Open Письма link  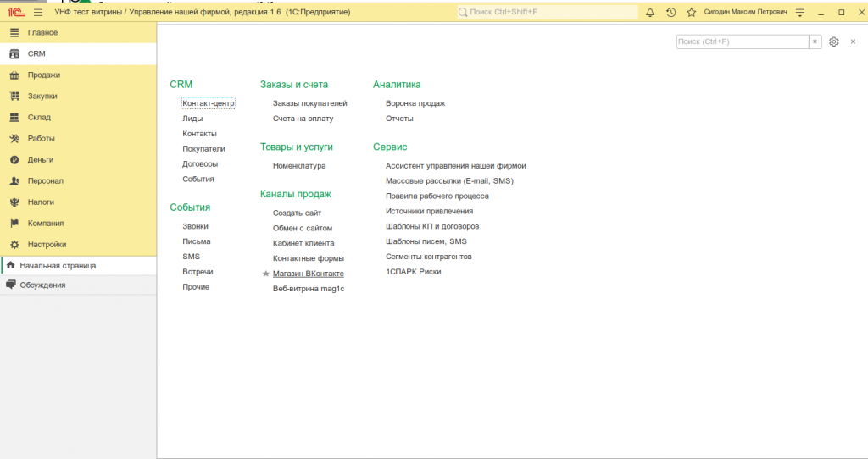(x=197, y=241)
